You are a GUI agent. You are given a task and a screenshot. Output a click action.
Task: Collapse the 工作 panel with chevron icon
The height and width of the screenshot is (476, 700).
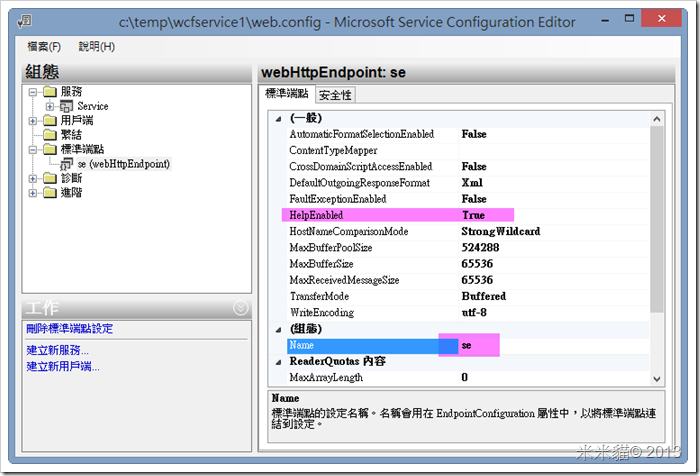241,308
